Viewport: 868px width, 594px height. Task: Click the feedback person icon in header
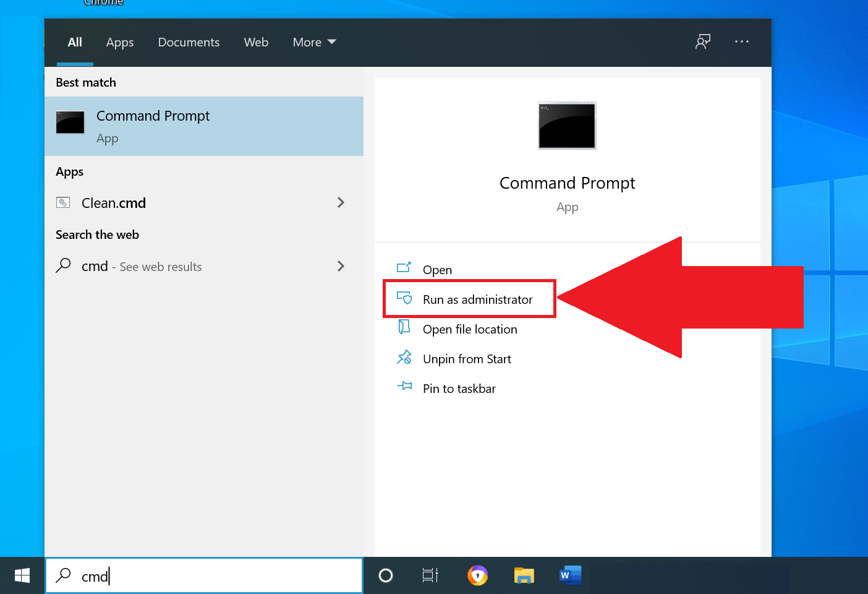pyautogui.click(x=702, y=41)
